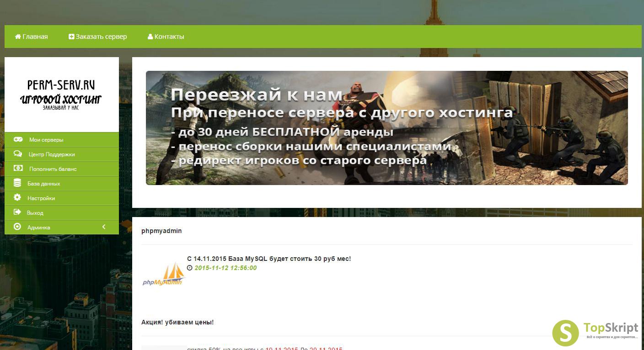Expand the Админка submenu chevron

click(104, 227)
